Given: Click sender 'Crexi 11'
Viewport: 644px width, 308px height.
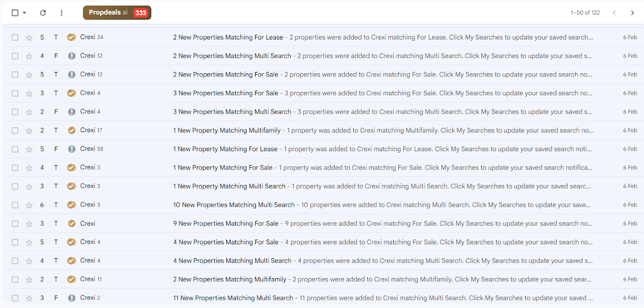Looking at the screenshot, I should pyautogui.click(x=91, y=279).
